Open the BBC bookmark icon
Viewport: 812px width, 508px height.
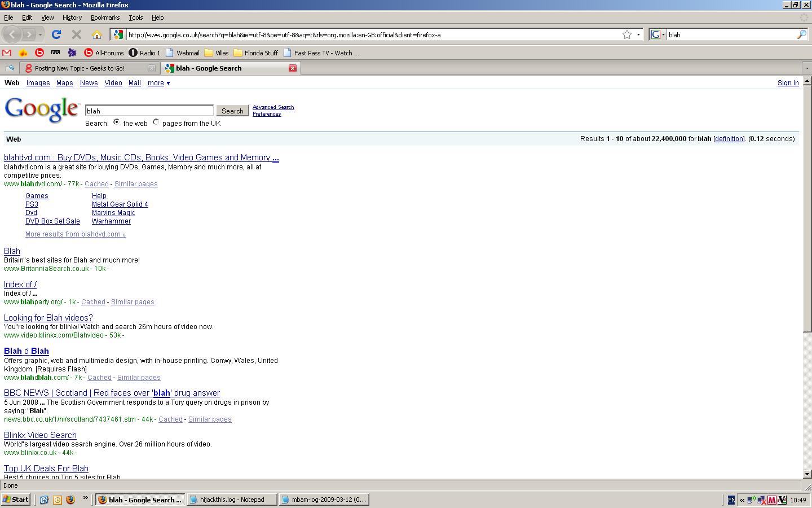tap(55, 52)
